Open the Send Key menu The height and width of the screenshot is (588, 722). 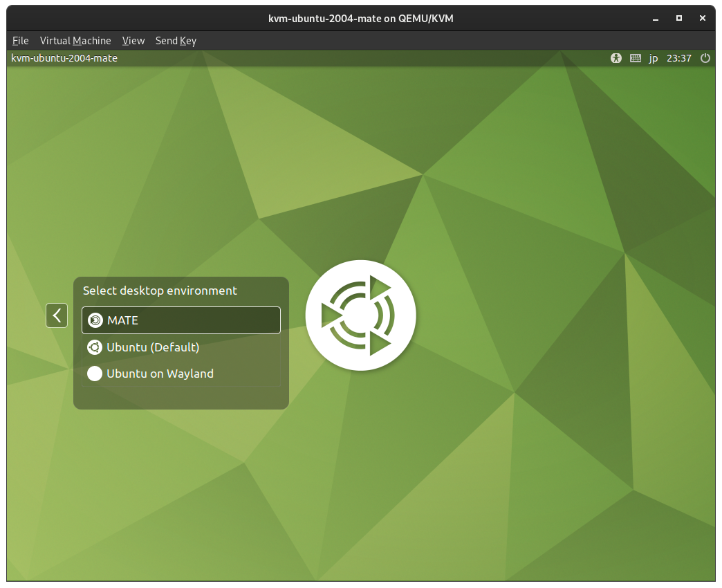point(176,41)
